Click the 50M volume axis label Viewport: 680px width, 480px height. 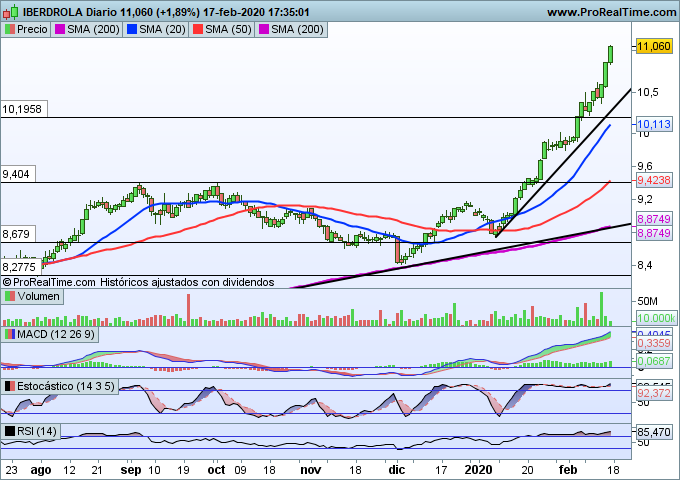click(647, 301)
